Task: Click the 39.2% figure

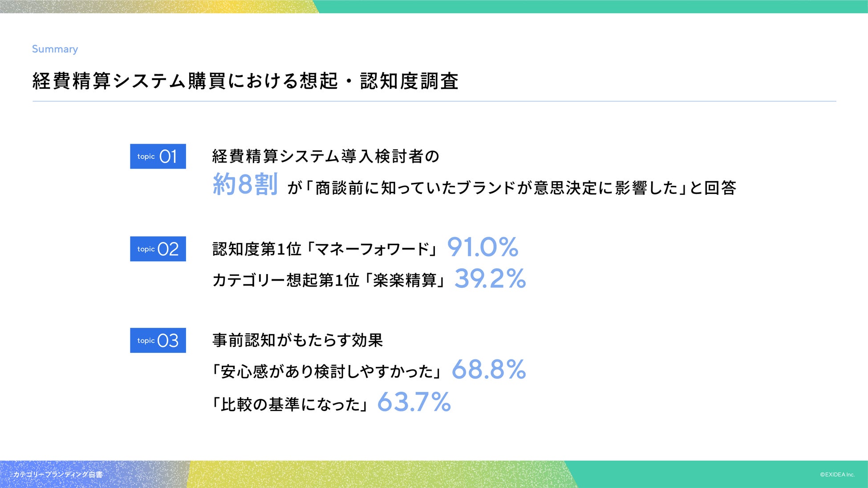Action: [x=490, y=279]
